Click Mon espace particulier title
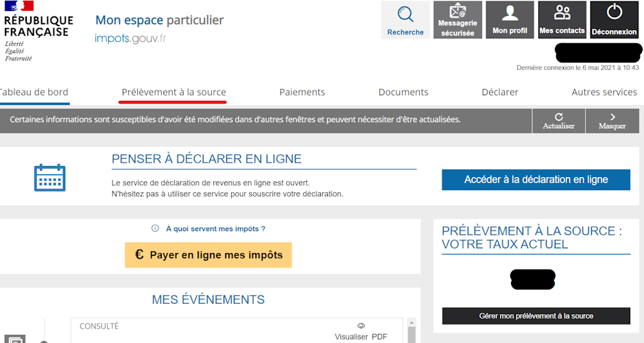This screenshot has height=343, width=644. point(159,20)
